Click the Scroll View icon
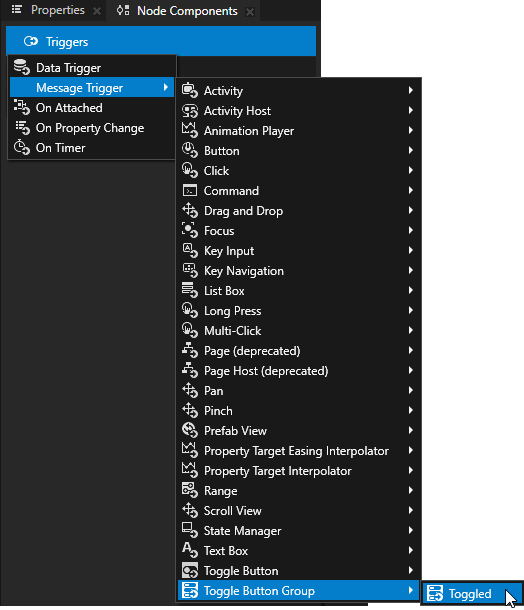The image size is (524, 610). pyautogui.click(x=190, y=510)
